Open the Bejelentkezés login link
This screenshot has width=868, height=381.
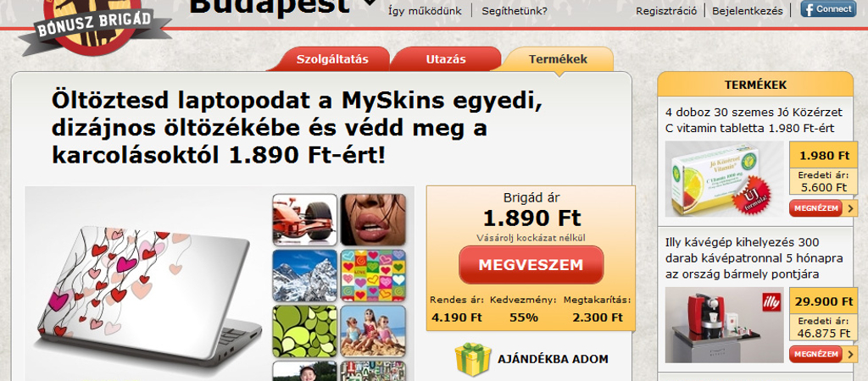pos(748,10)
